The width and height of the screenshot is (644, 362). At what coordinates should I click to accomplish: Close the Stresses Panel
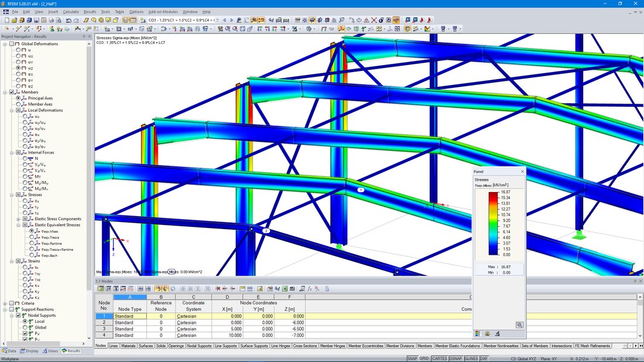(522, 172)
